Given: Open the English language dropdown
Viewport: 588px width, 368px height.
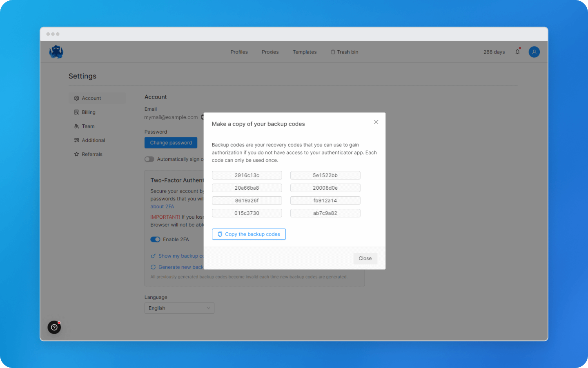Looking at the screenshot, I should 179,308.
